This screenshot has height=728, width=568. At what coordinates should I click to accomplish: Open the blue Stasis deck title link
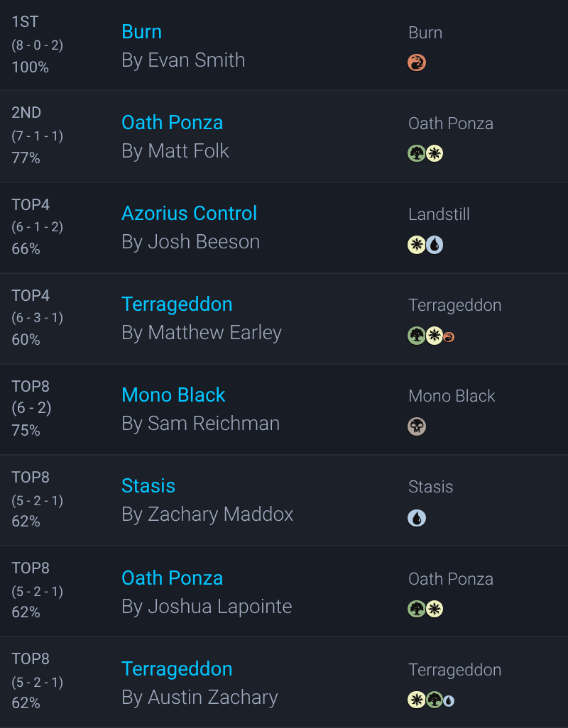tap(148, 486)
